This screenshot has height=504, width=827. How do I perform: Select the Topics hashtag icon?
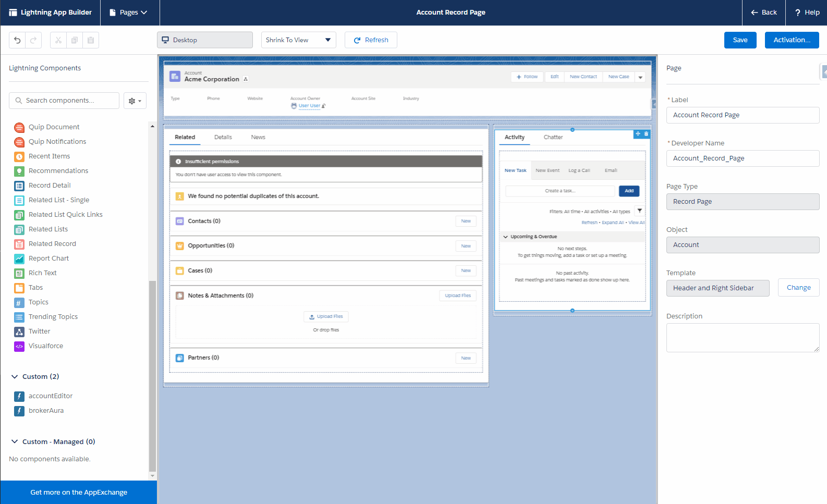19,302
